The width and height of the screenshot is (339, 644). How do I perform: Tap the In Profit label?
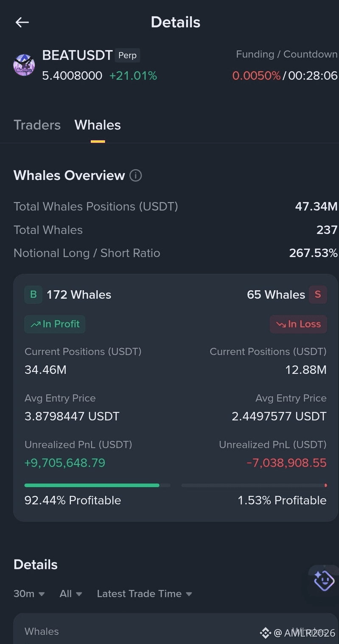click(55, 324)
